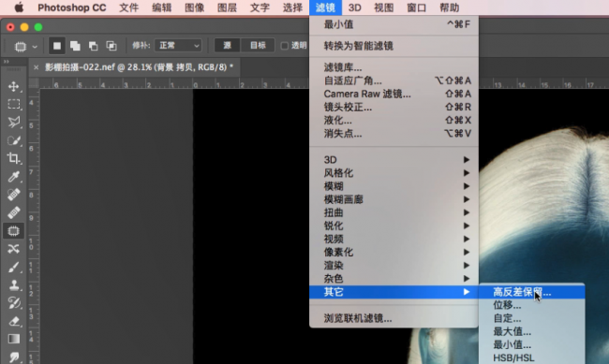Choose 最小值... from the 其它 submenu
This screenshot has height=364, width=609.
[532, 345]
